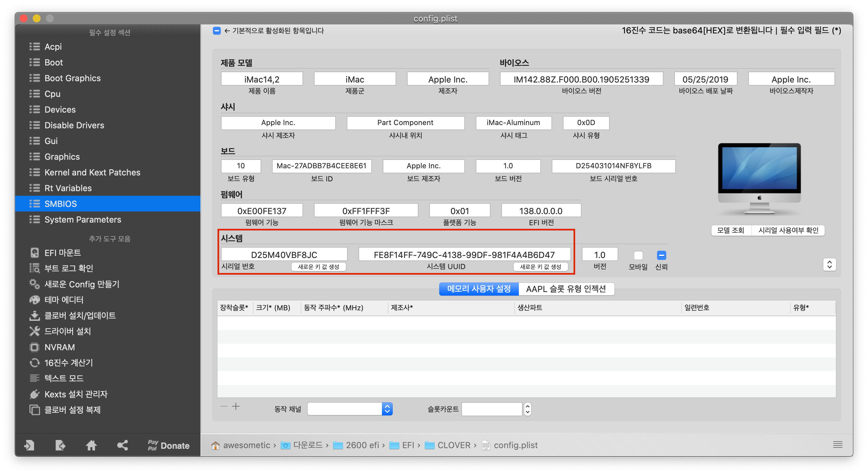
Task: Click the import config icon at bottom left
Action: [29, 446]
